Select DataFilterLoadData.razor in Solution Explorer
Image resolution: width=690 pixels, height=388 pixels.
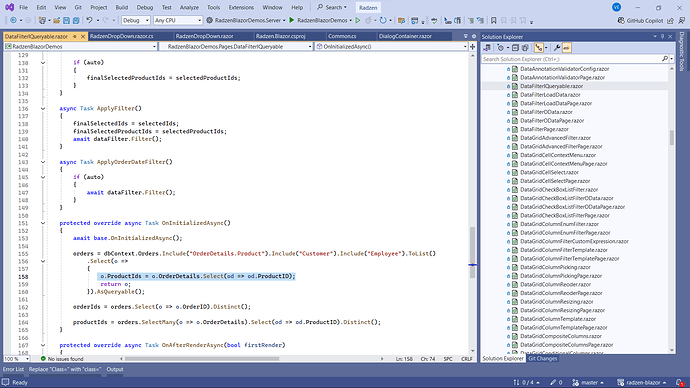coord(550,95)
